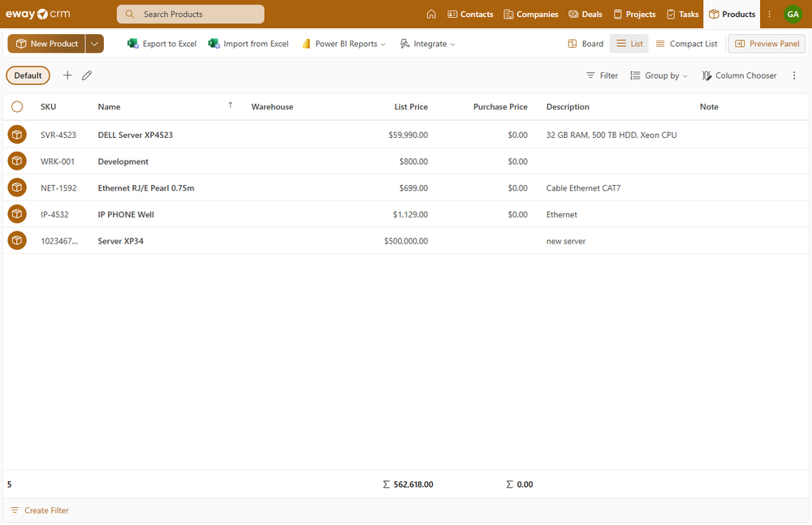Click the DELL Server XP4523 product icon
Screen dimensions: 812x525
coord(17,135)
